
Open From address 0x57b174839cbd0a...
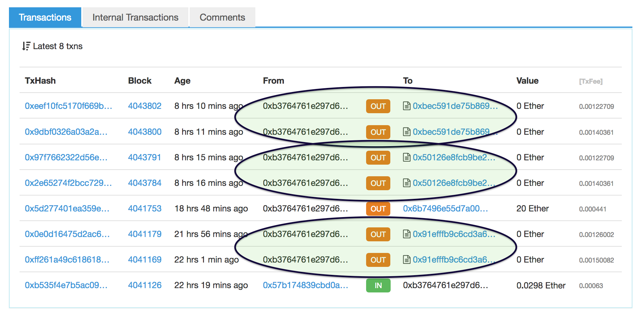(x=305, y=285)
